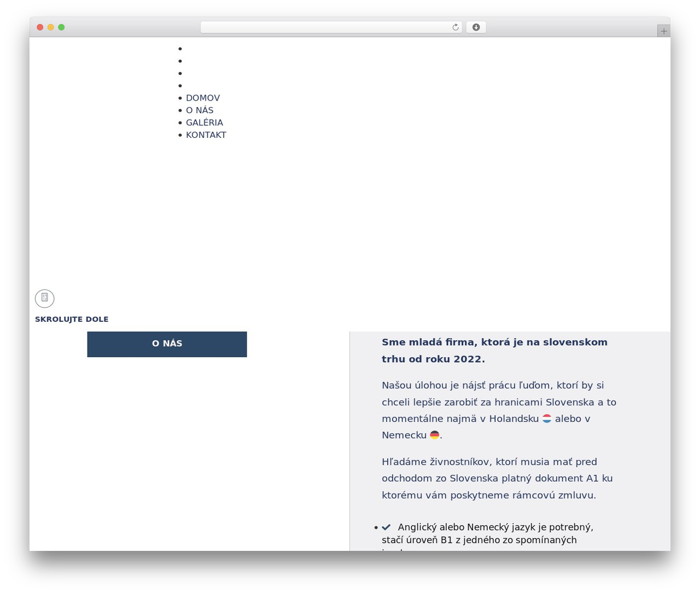Click the dark blue O NÁS button
This screenshot has height=593, width=700.
[x=167, y=344]
